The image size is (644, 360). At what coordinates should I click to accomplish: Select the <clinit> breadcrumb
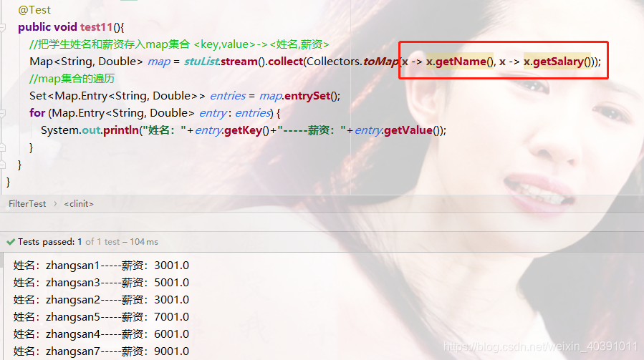coord(79,203)
